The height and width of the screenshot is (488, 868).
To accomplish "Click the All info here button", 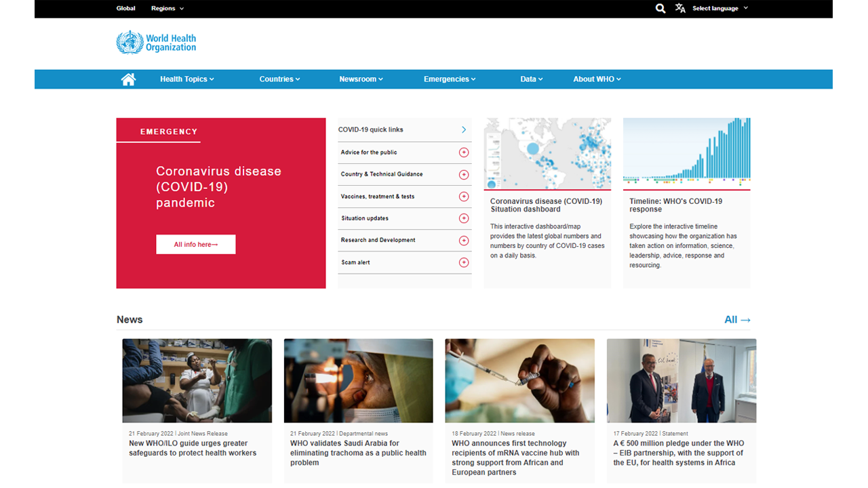I will [196, 245].
